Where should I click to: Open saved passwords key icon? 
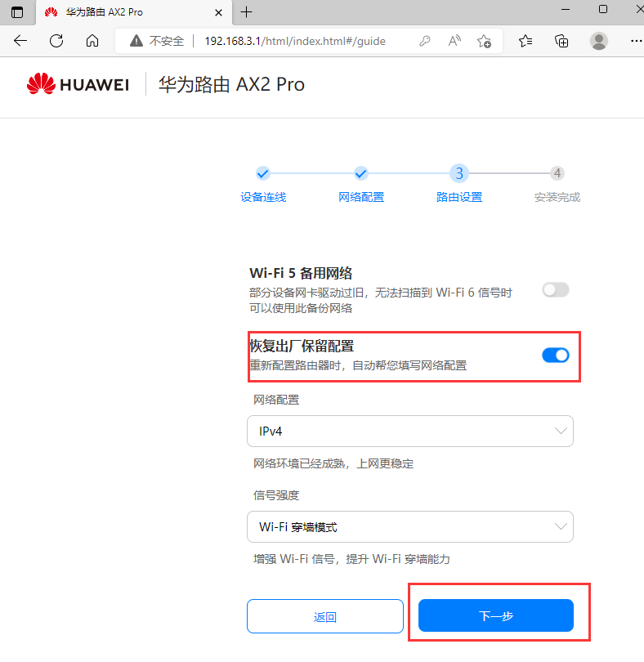pyautogui.click(x=425, y=41)
